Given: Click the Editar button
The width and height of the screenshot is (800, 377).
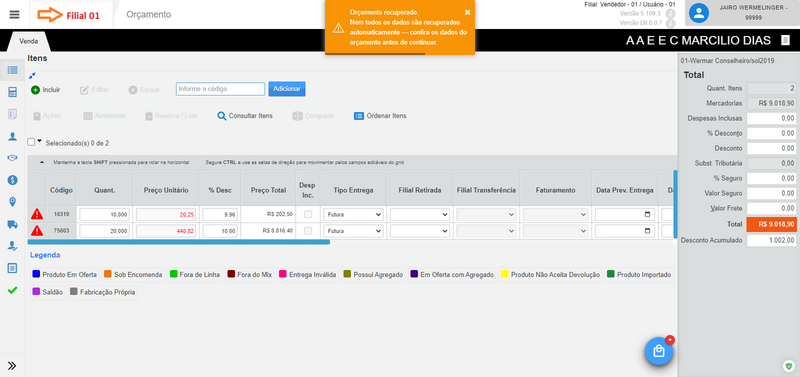Looking at the screenshot, I should tap(94, 90).
